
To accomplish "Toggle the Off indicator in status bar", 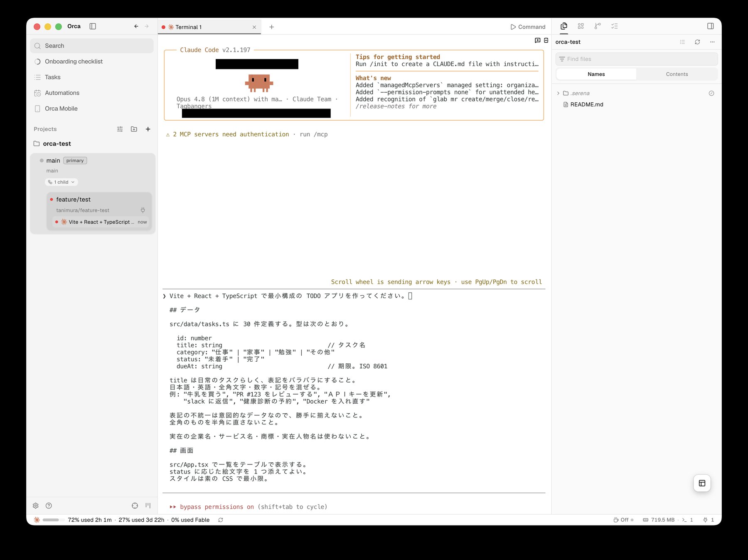I will coord(623,520).
